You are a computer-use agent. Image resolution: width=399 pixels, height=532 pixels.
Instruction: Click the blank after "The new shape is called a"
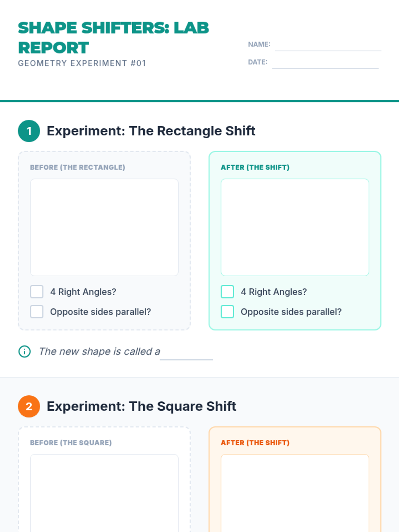pos(186,353)
